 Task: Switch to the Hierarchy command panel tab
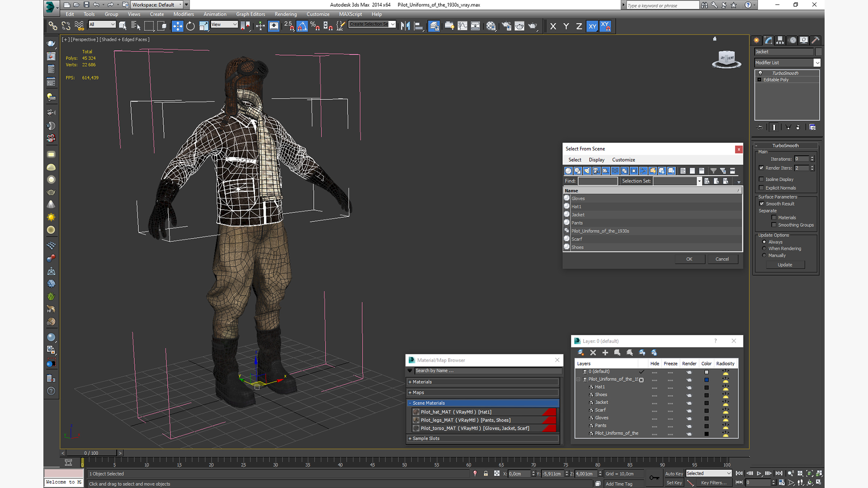click(780, 40)
